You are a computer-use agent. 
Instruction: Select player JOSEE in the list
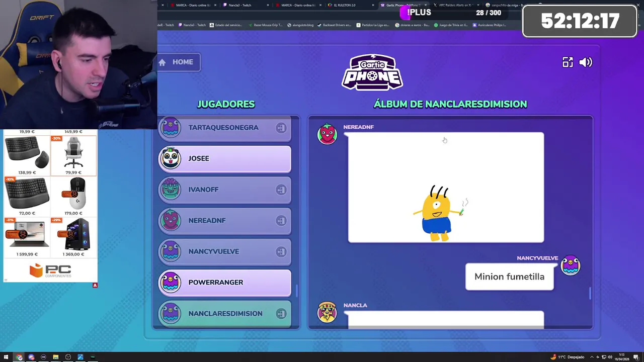(225, 158)
